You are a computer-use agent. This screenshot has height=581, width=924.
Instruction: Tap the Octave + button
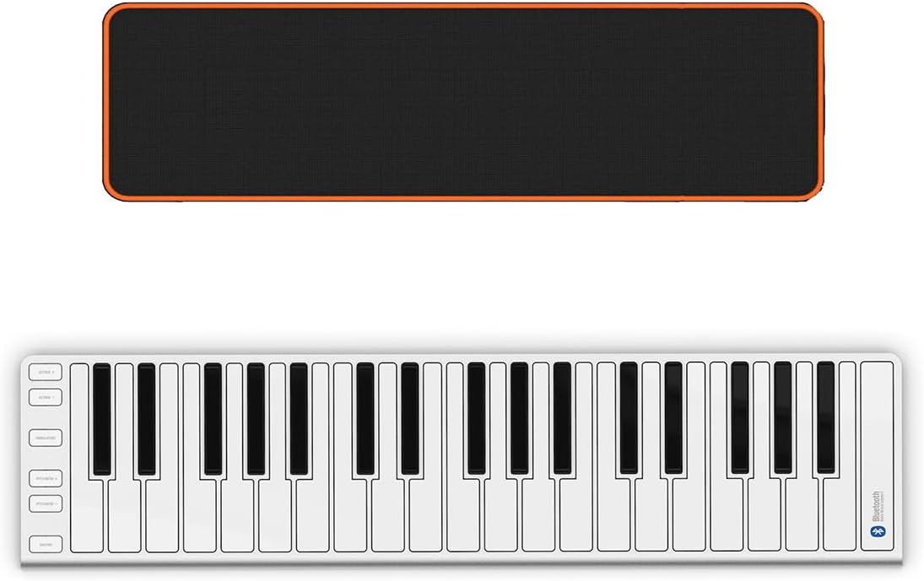tap(46, 372)
